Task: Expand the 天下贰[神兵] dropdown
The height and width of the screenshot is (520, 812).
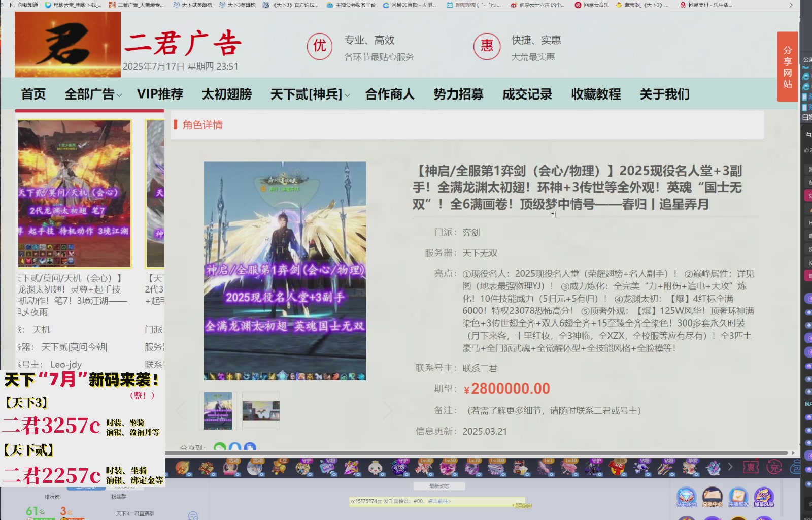Action: pos(310,94)
